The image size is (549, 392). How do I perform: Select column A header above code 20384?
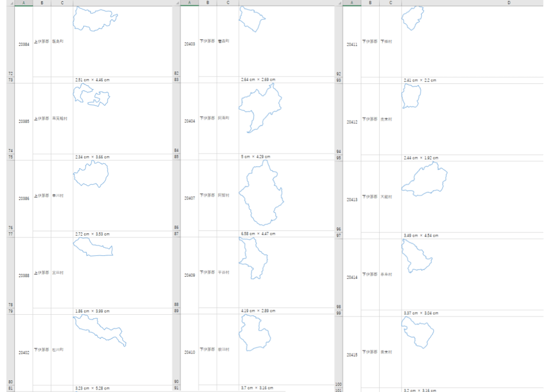pyautogui.click(x=24, y=3)
